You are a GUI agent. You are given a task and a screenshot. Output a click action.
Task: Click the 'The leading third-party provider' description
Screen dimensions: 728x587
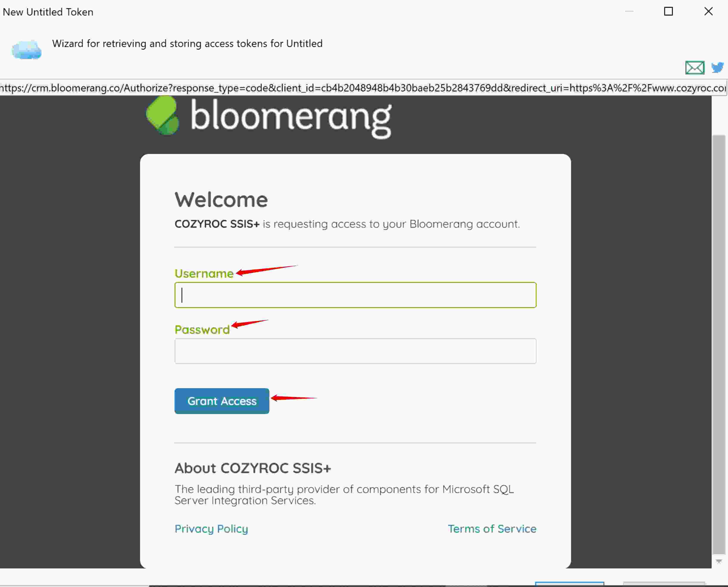[x=344, y=495]
